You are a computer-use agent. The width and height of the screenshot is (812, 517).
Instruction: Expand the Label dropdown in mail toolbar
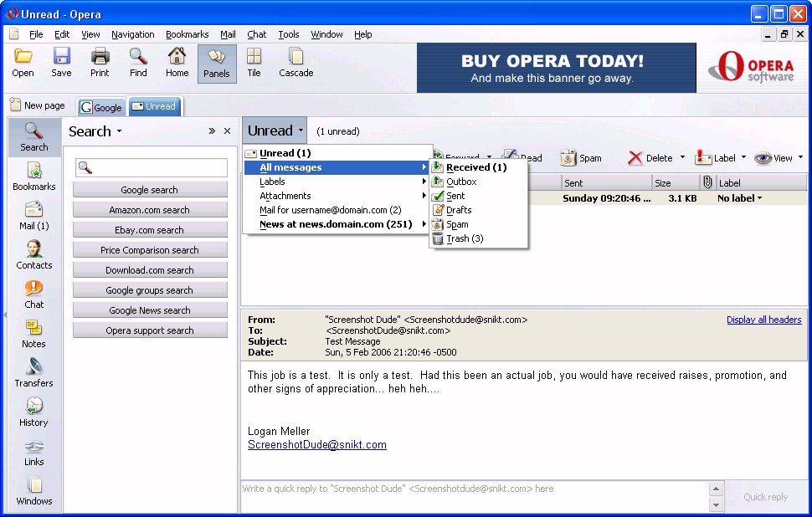(720, 158)
